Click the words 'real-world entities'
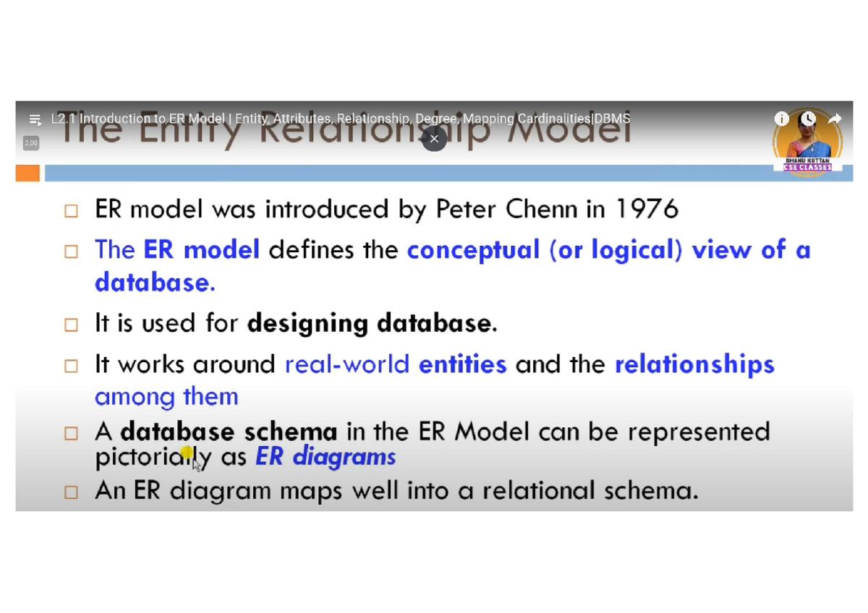 396,364
